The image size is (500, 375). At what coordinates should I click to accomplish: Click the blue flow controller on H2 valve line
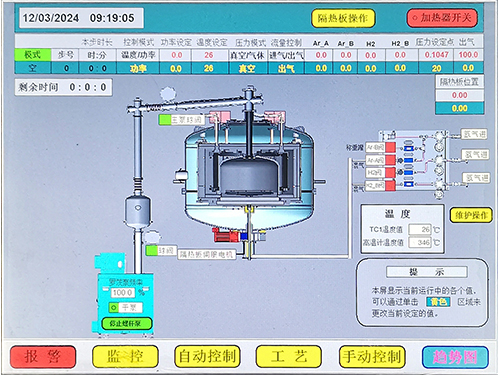tap(409, 172)
